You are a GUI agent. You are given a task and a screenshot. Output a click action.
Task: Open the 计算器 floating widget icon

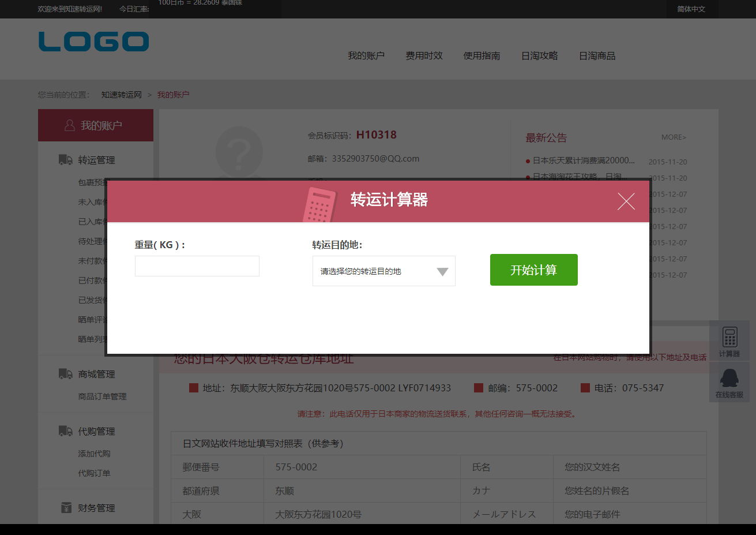pyautogui.click(x=729, y=337)
